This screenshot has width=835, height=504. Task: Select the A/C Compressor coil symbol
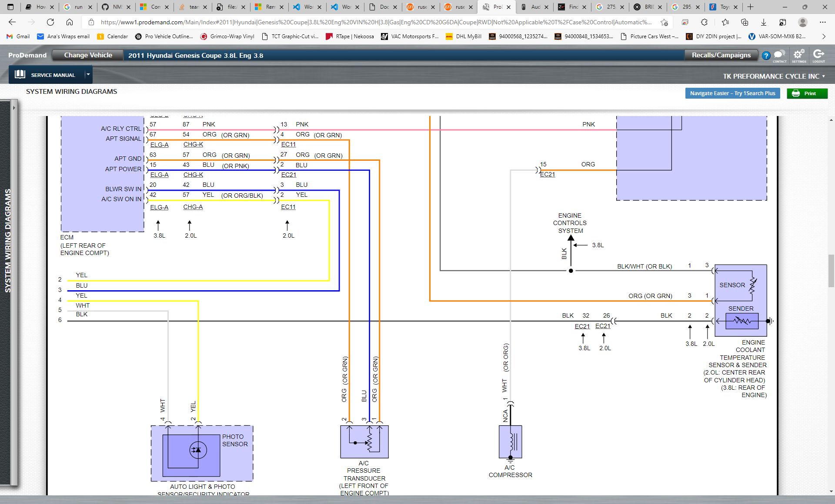(511, 441)
